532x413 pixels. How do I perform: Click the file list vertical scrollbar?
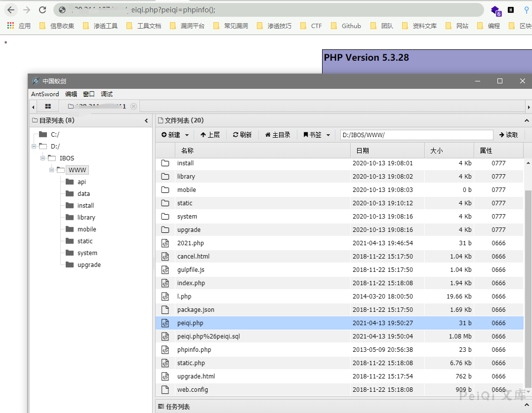(x=528, y=286)
